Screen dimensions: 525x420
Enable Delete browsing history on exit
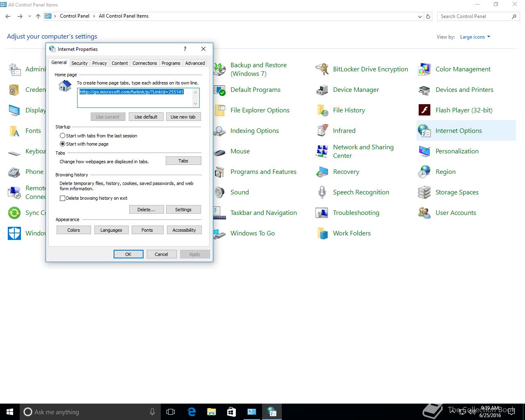(62, 198)
